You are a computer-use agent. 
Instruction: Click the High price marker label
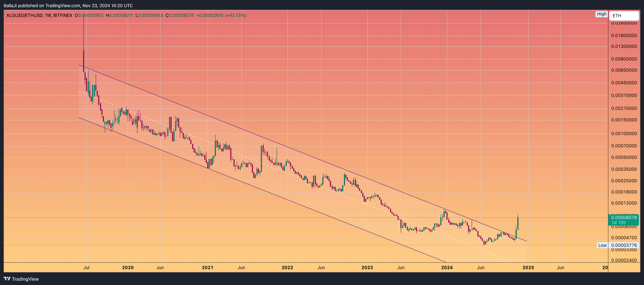click(x=602, y=14)
